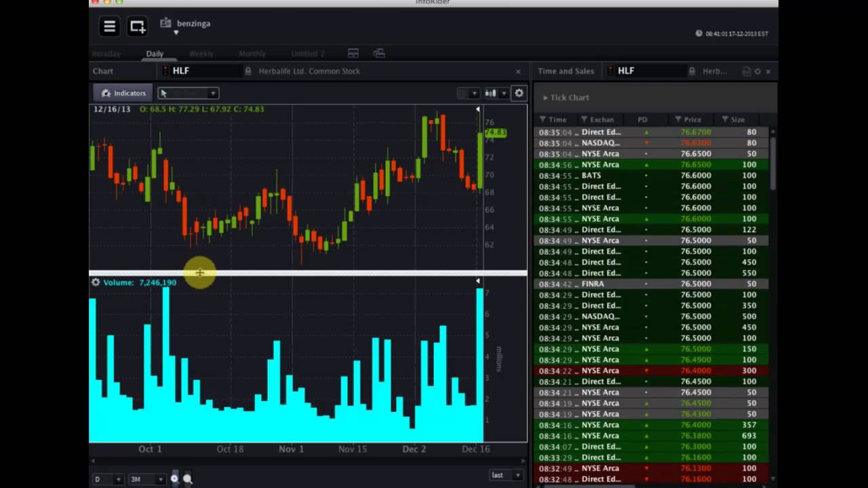Switch to the Untitled 2 tab
868x488 pixels.
[308, 54]
